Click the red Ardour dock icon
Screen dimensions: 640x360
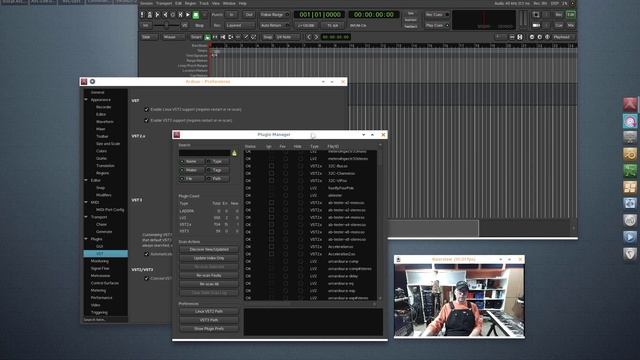coord(630,104)
